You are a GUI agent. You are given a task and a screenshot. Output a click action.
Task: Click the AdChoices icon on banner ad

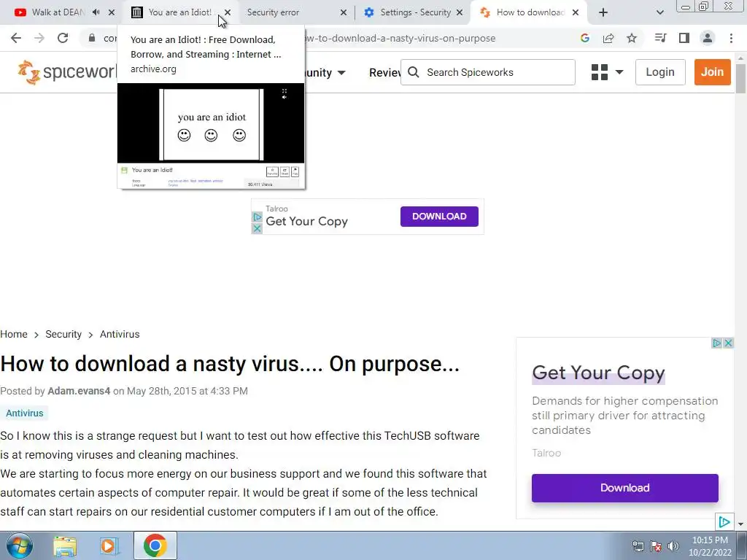[257, 217]
